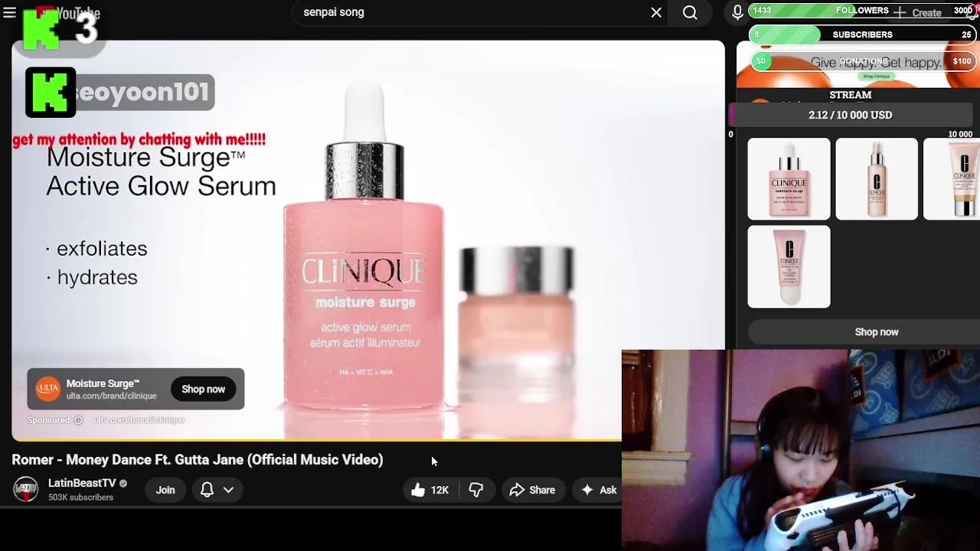Clear the search text with the X

click(x=656, y=12)
